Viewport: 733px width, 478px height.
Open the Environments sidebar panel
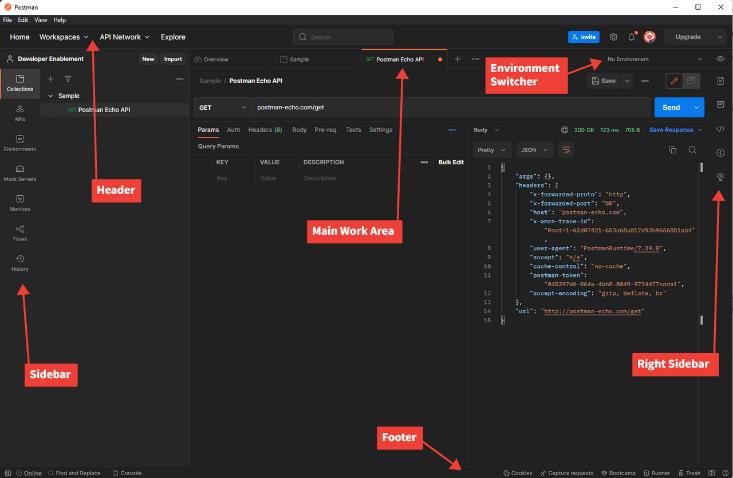coord(20,143)
